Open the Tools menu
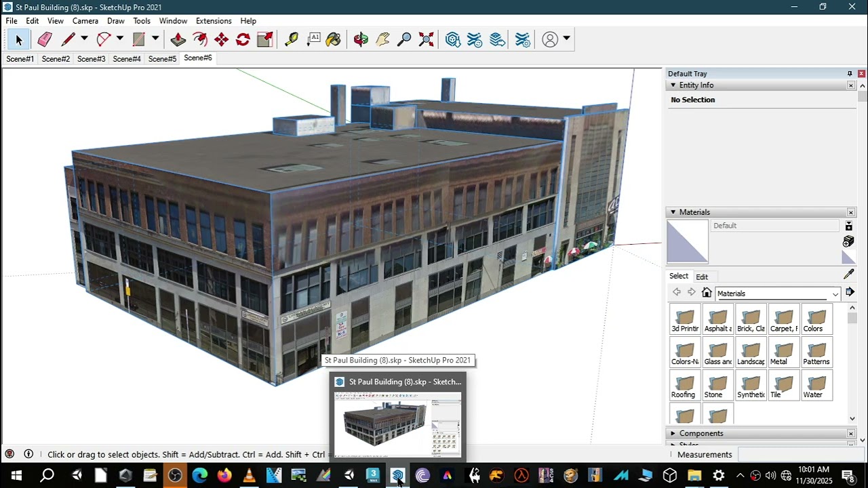Image resolution: width=868 pixels, height=488 pixels. [142, 21]
